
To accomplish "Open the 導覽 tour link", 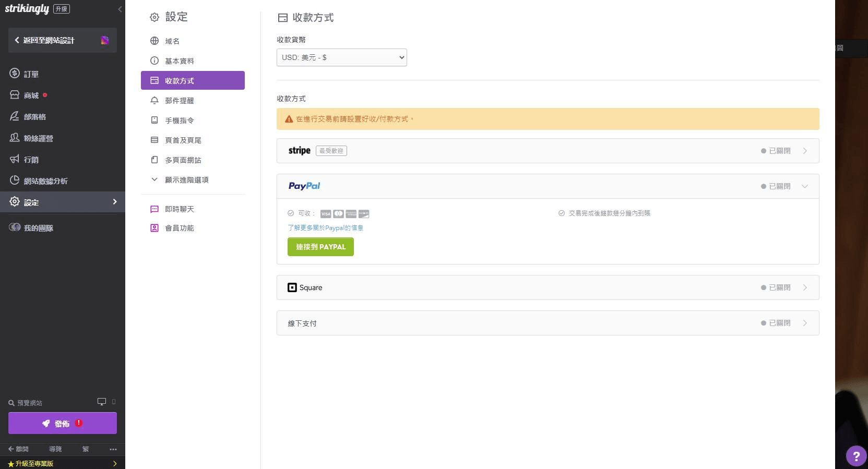I will point(55,449).
